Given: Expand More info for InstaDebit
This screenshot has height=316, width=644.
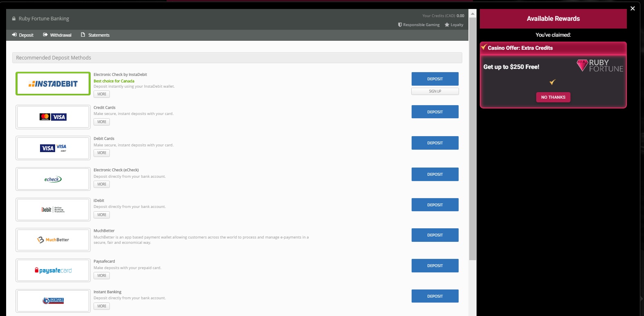Looking at the screenshot, I should click(102, 94).
